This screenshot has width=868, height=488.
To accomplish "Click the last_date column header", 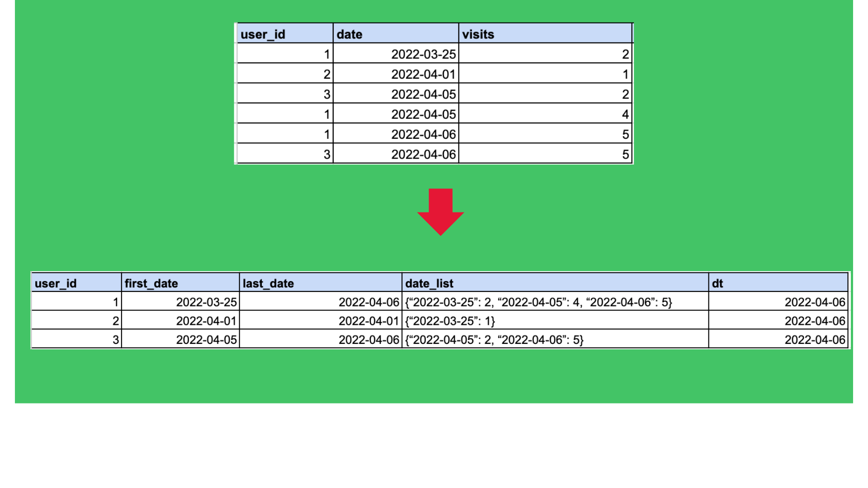I will (267, 283).
